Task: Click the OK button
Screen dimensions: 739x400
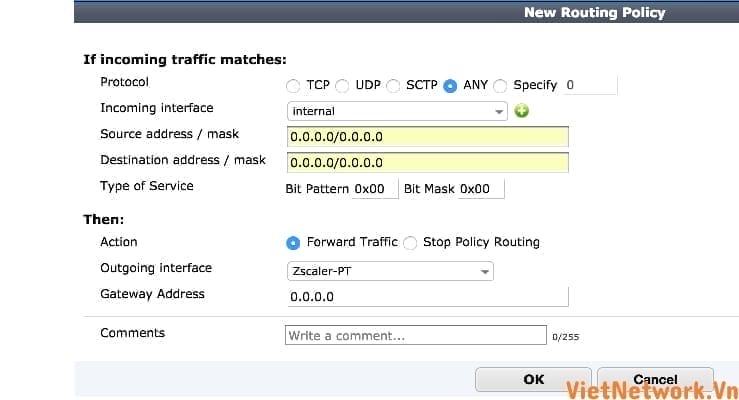Action: coord(533,380)
